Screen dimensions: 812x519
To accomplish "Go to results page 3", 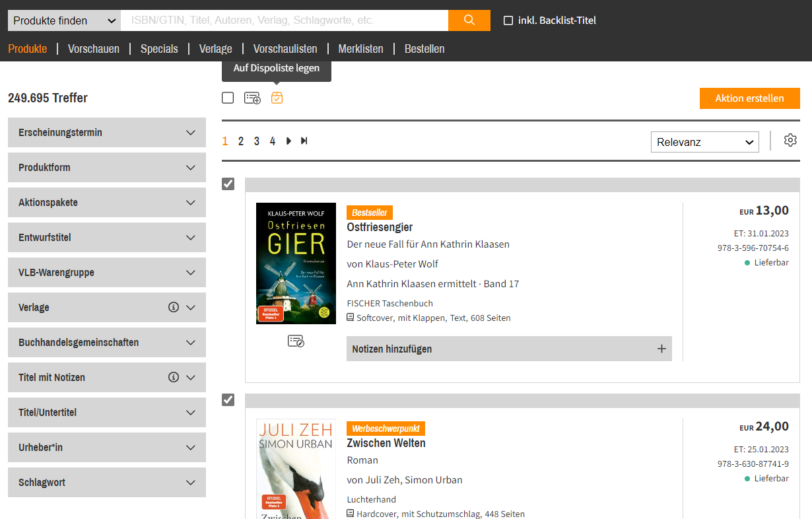I will pos(257,141).
